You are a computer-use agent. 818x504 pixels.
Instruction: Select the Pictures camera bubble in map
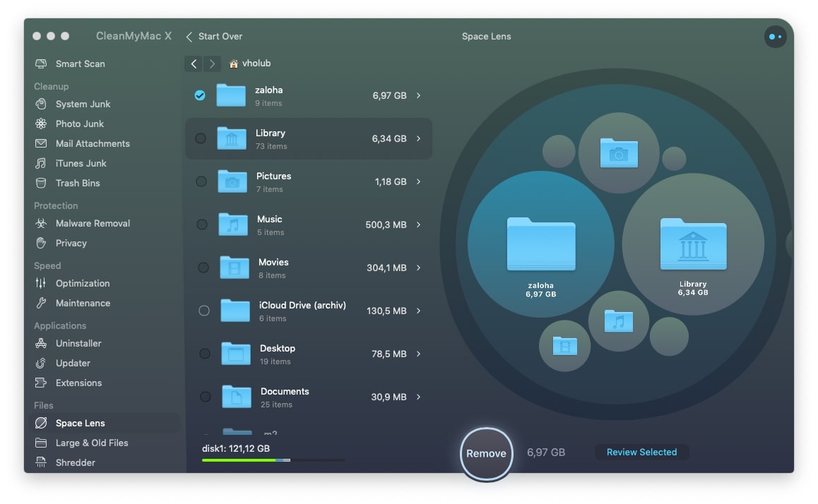pyautogui.click(x=619, y=152)
